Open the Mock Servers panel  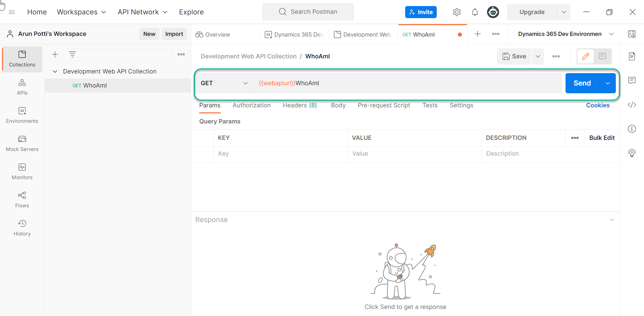22,143
